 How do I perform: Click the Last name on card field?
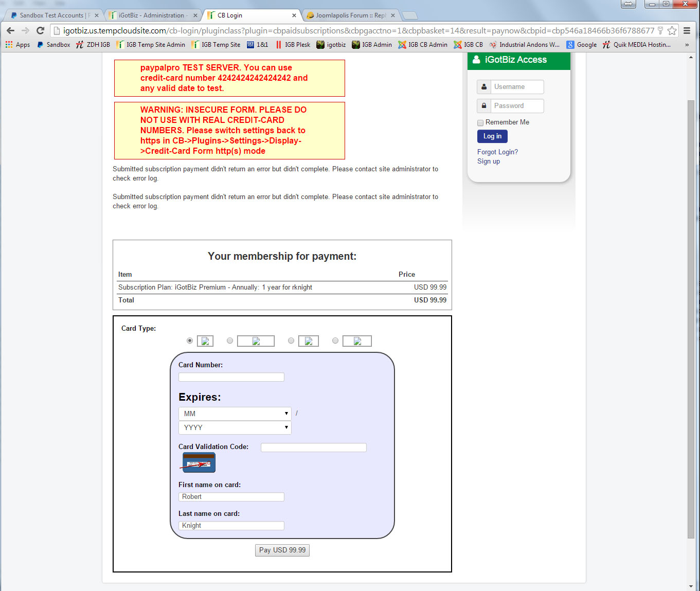[x=231, y=526]
